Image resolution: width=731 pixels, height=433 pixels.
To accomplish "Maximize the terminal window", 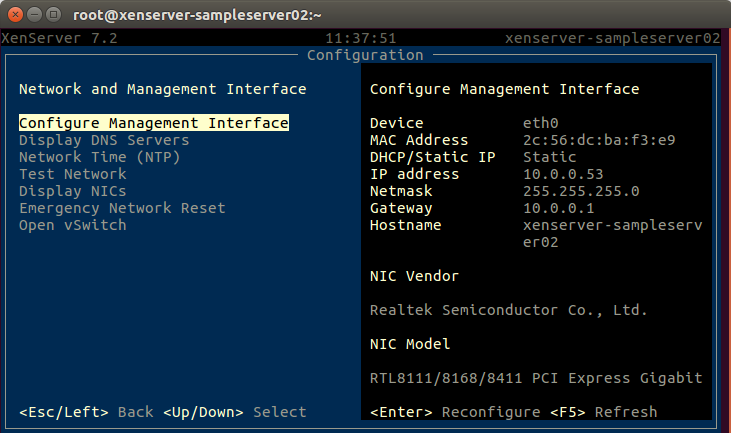I will pos(54,14).
